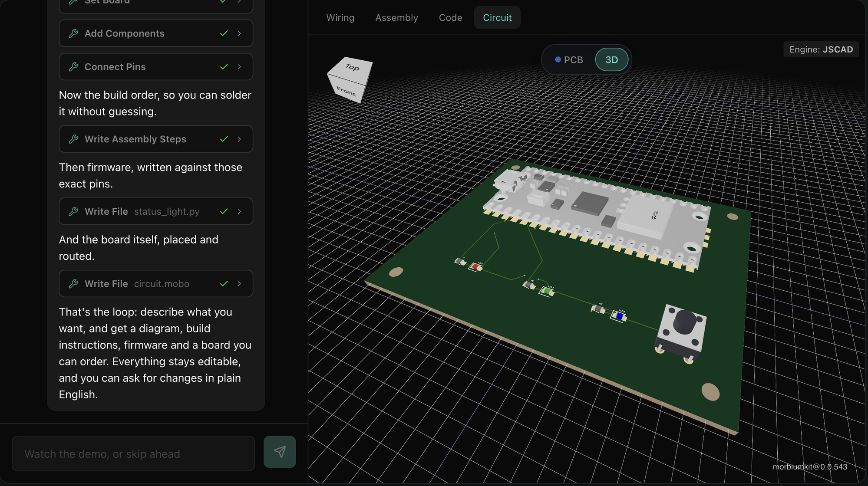Click the blue LED on the board
Image resolution: width=868 pixels, height=486 pixels.
[619, 315]
